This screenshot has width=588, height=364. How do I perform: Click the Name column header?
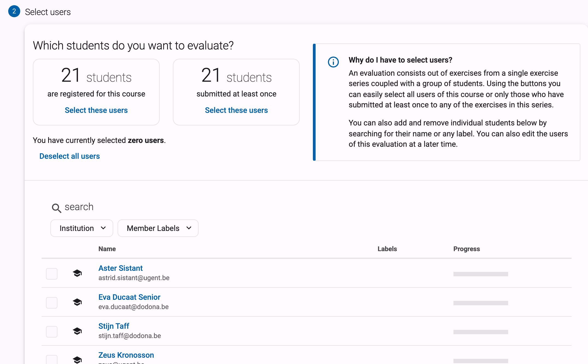pos(107,249)
